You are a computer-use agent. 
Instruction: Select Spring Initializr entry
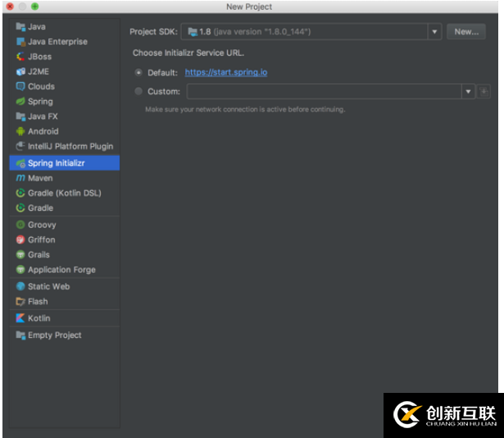pyautogui.click(x=65, y=163)
